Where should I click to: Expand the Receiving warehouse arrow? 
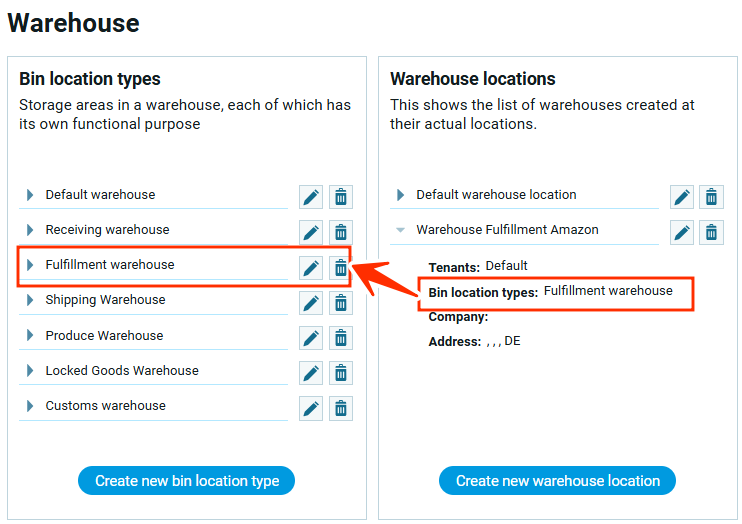(30, 230)
